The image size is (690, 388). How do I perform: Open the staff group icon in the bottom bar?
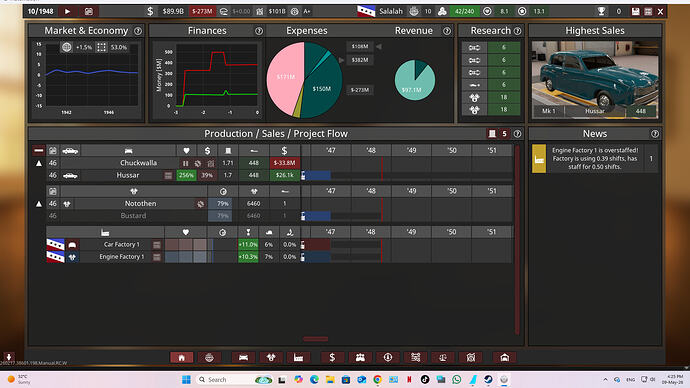(x=360, y=357)
